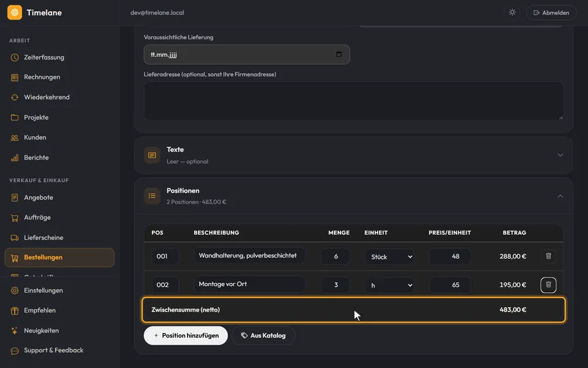588x368 pixels.
Task: Click the position number field 001
Action: point(165,256)
